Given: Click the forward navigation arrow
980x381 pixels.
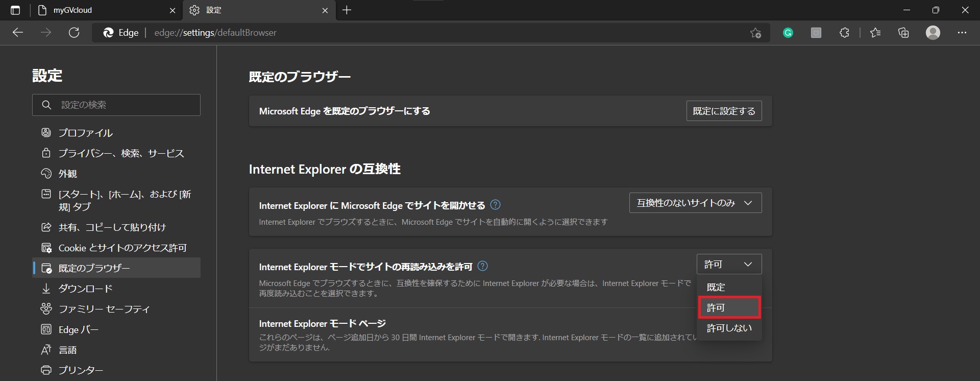Looking at the screenshot, I should [46, 33].
